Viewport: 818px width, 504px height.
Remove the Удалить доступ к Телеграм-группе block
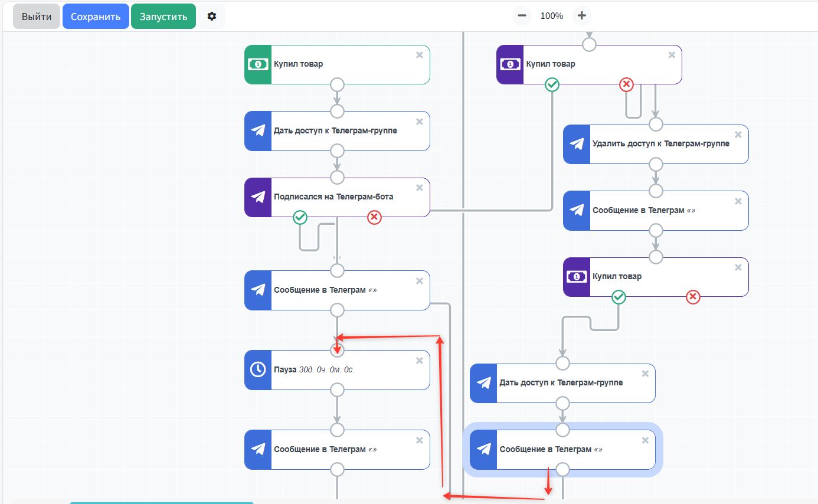(738, 135)
